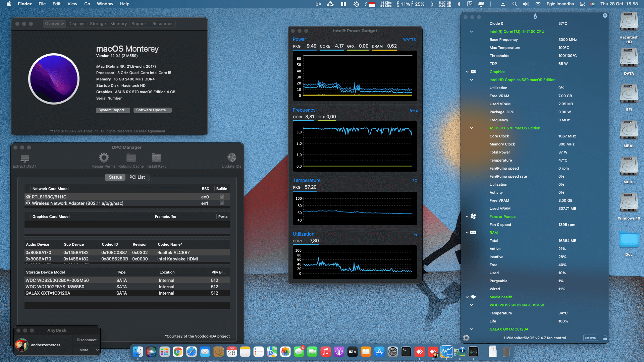Open Terminal from the Dock

point(406,352)
